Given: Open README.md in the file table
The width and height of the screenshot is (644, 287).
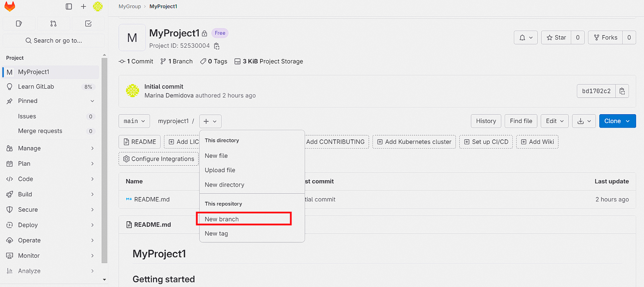Looking at the screenshot, I should point(152,200).
